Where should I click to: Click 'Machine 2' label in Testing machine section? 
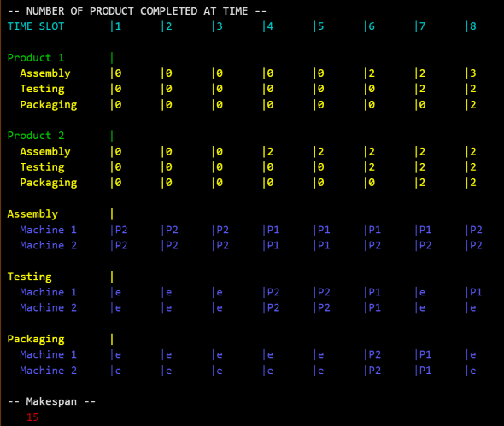48,308
